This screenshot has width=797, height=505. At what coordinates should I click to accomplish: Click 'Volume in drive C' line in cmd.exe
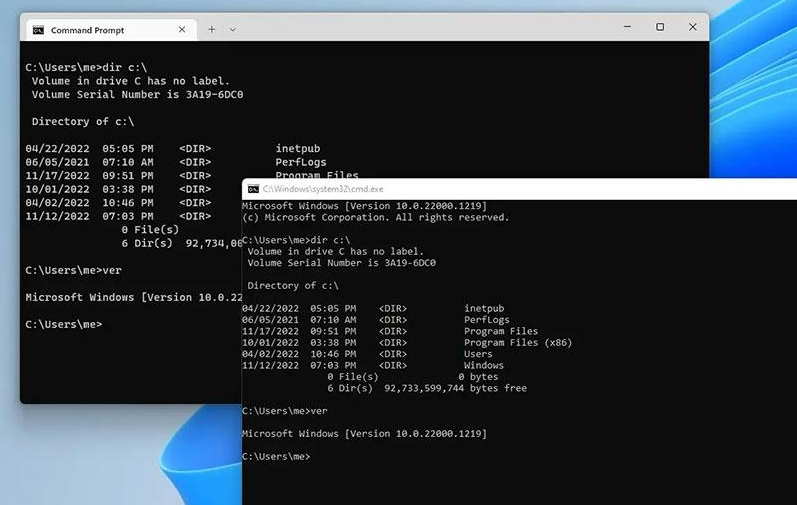(335, 251)
